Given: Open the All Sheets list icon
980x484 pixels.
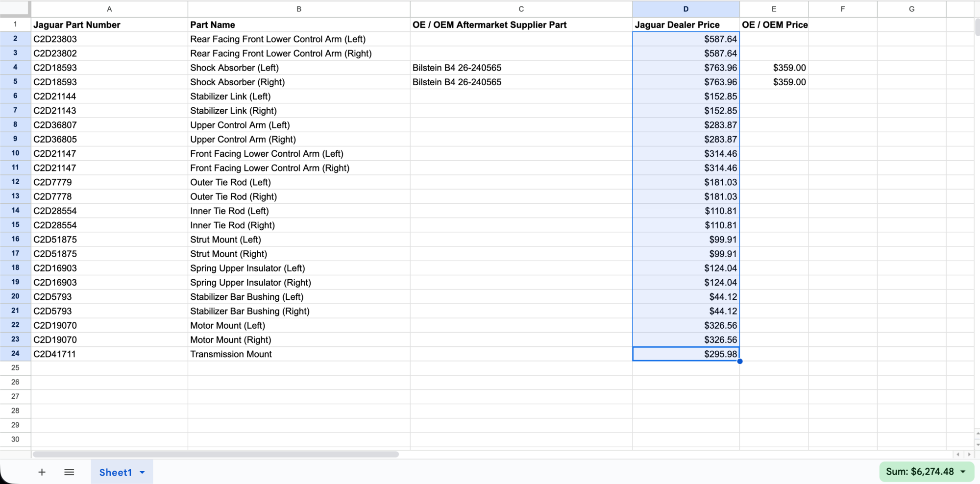Looking at the screenshot, I should [x=69, y=472].
